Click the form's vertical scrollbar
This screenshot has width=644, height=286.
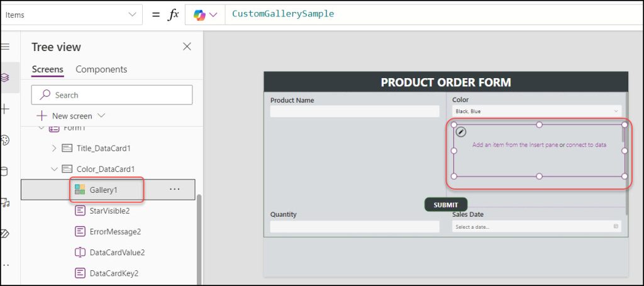[626, 153]
